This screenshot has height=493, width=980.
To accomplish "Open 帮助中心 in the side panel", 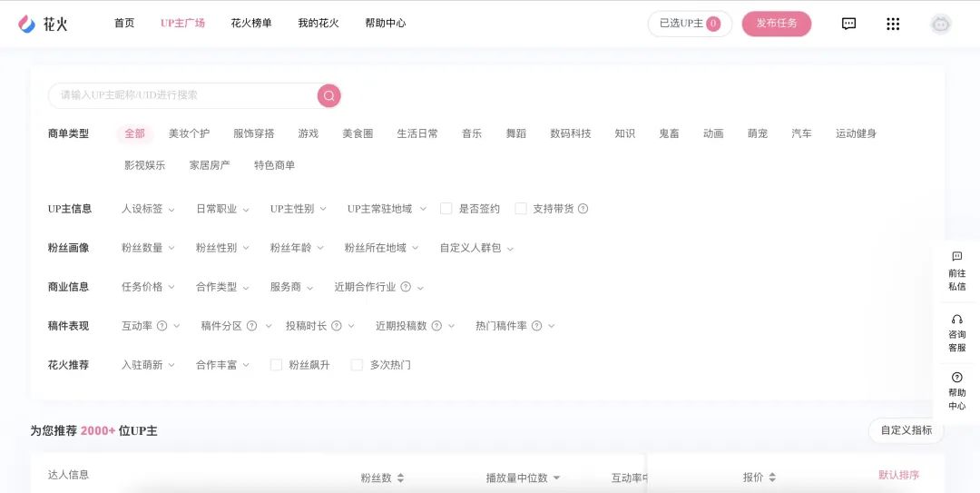I will (957, 391).
